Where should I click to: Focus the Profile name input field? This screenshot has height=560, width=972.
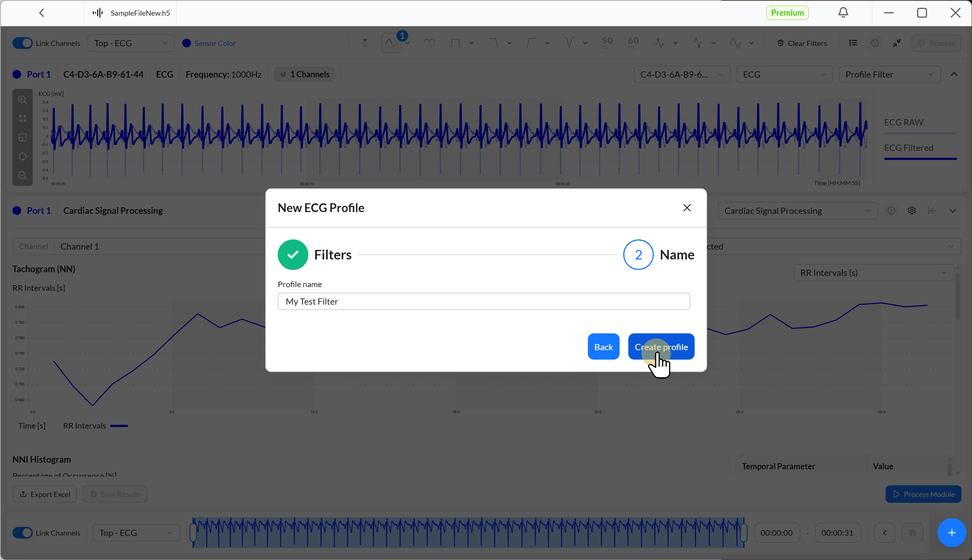pos(484,301)
